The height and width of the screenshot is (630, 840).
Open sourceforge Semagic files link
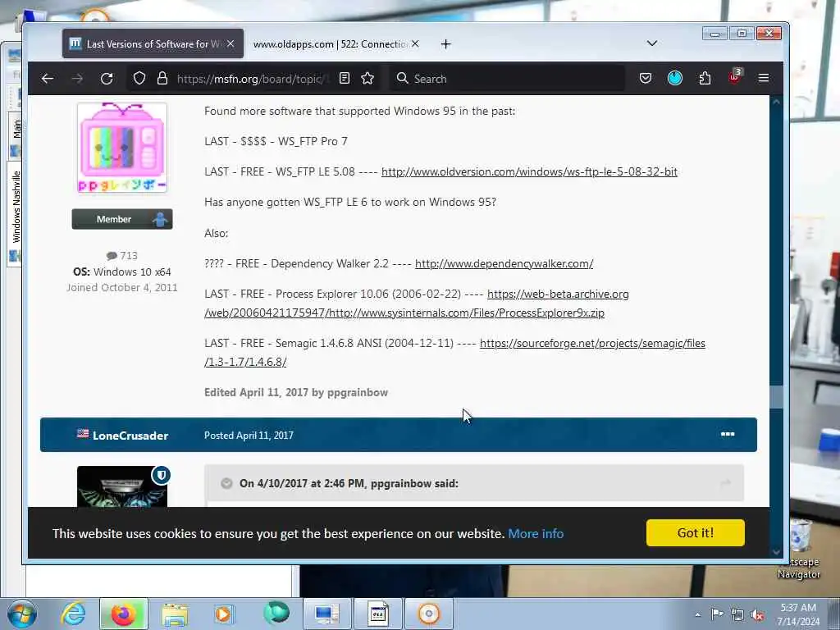[x=454, y=353]
